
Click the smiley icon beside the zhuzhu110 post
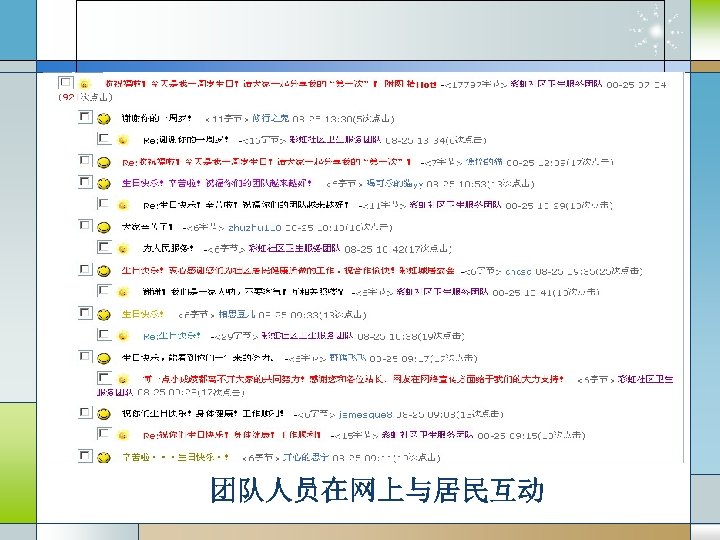[x=104, y=227]
